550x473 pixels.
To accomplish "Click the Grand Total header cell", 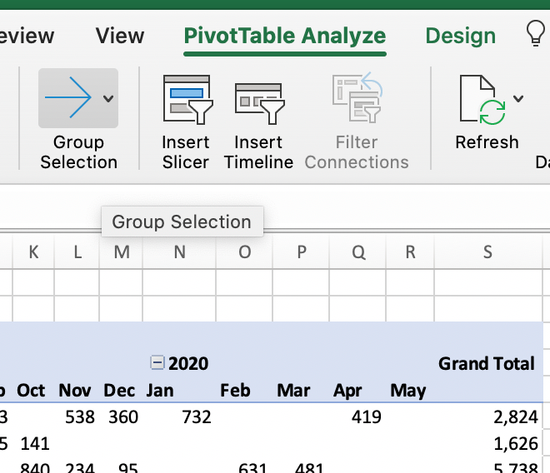I will click(x=487, y=363).
